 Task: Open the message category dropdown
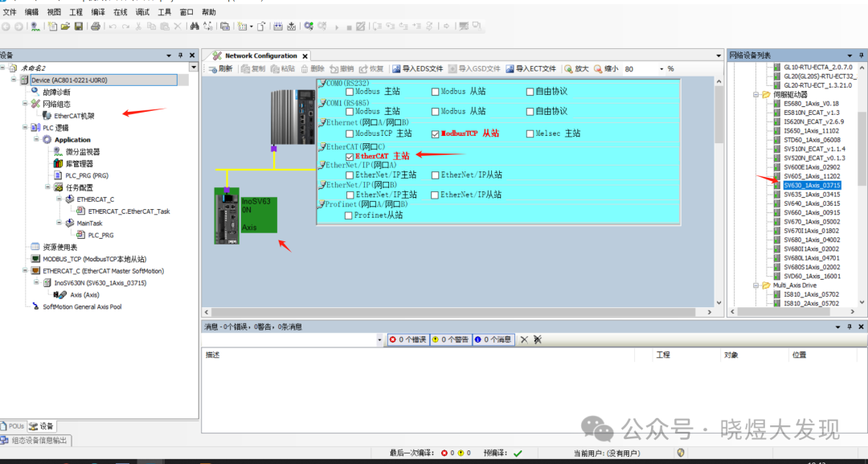tap(380, 340)
